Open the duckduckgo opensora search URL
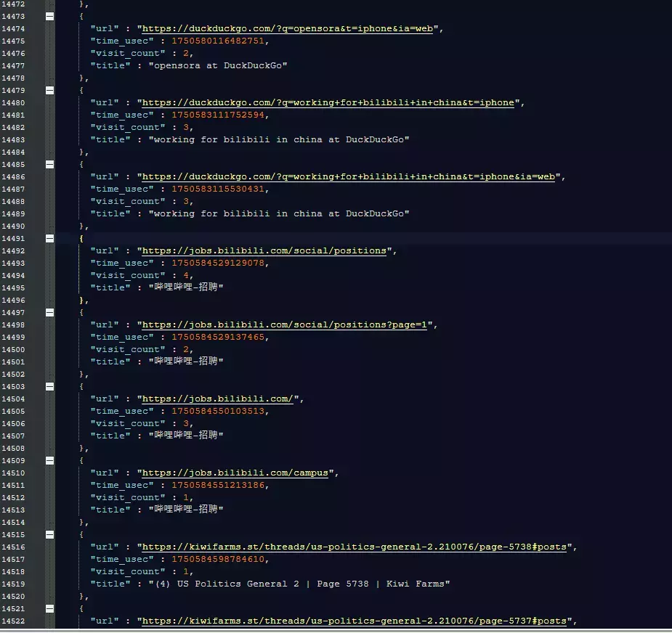672x633 pixels. point(287,29)
